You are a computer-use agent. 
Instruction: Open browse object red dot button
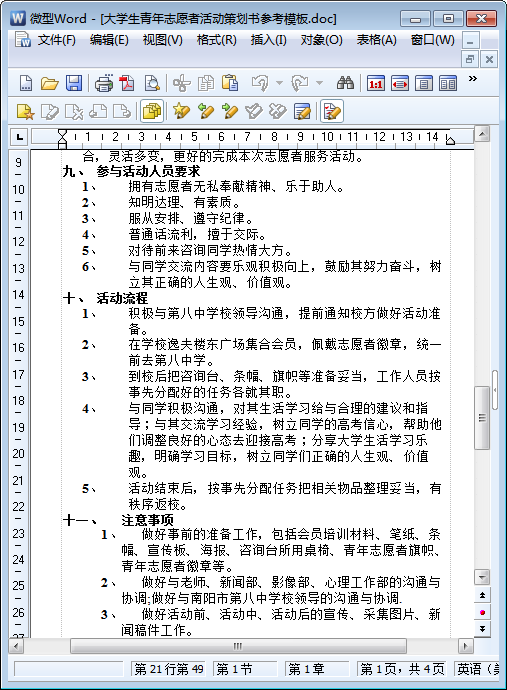click(482, 612)
